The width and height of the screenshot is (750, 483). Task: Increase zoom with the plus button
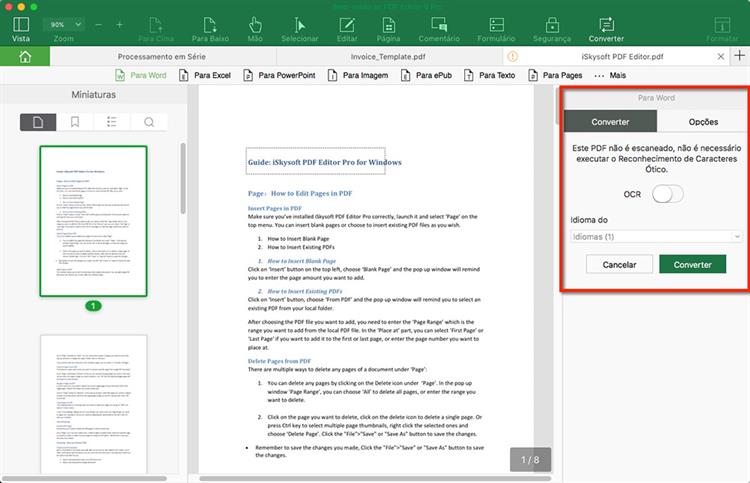119,24
